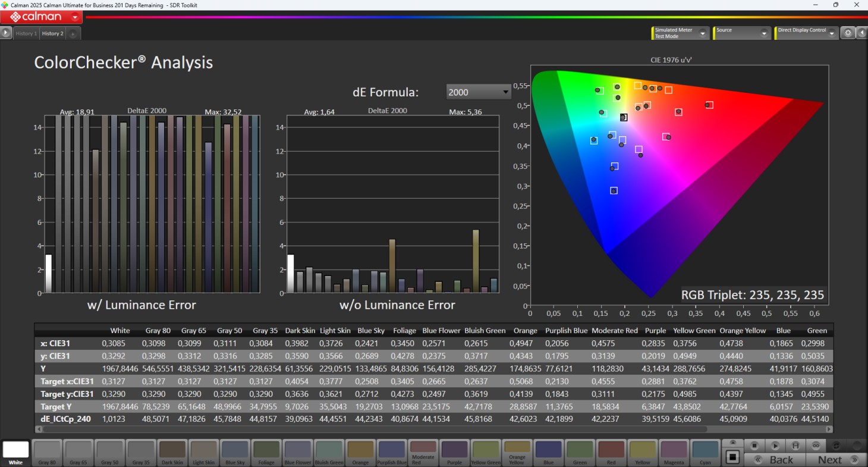
Task: Click the plus icon to add history tab
Action: coord(73,34)
